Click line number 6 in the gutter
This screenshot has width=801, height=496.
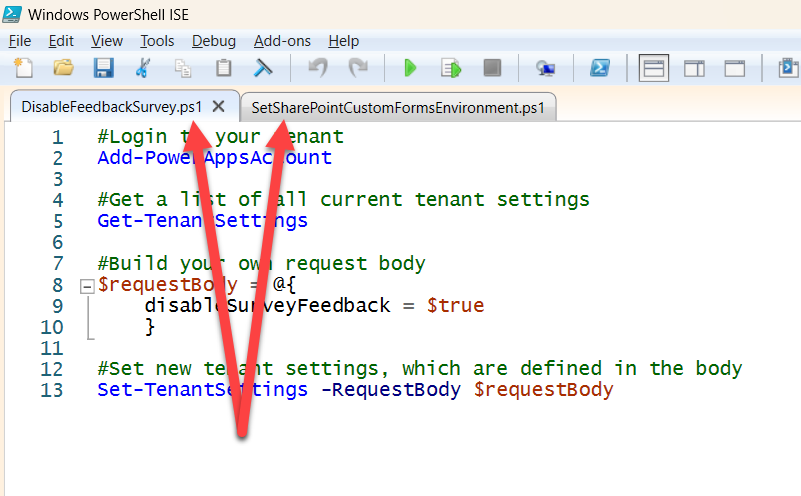(57, 242)
